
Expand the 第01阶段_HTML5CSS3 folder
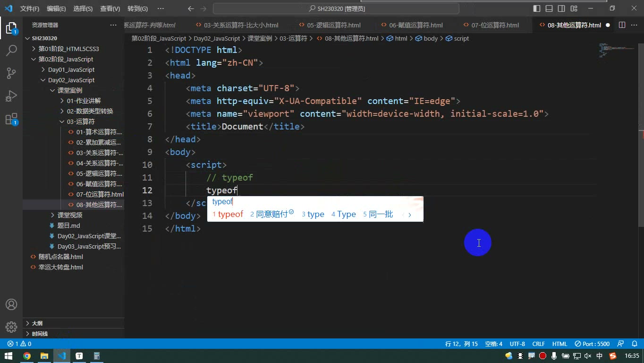tap(68, 49)
